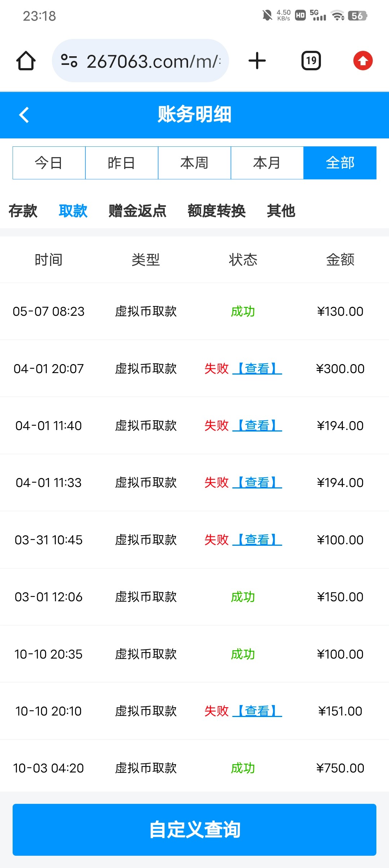389x868 pixels.
Task: Select the 本周 date filter
Action: pyautogui.click(x=194, y=163)
